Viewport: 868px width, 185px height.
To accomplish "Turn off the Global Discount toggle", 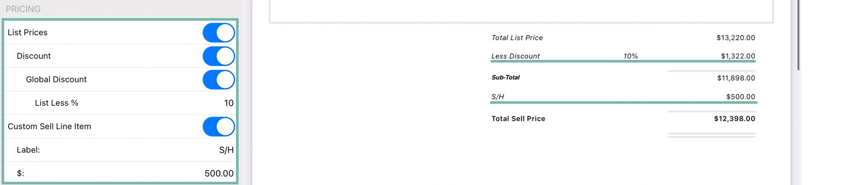I will [219, 80].
